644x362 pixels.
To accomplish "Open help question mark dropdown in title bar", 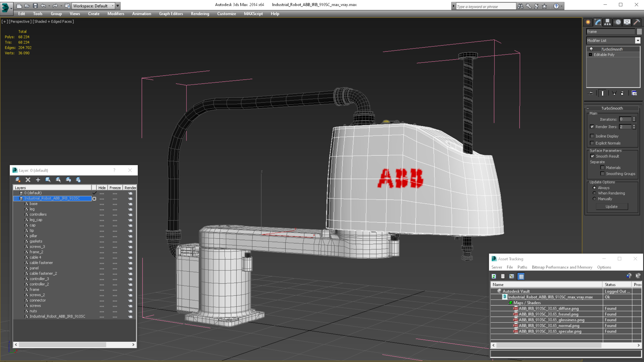I will 562,6.
